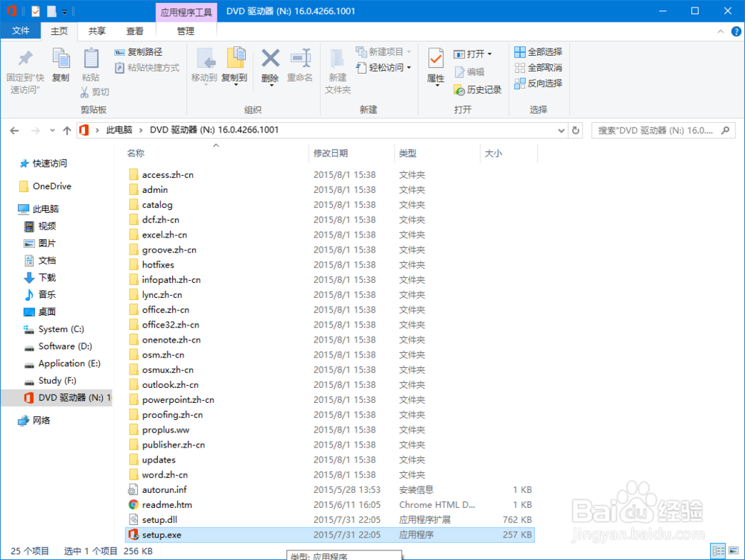Sort by the Type column header
745x560 pixels.
click(408, 153)
